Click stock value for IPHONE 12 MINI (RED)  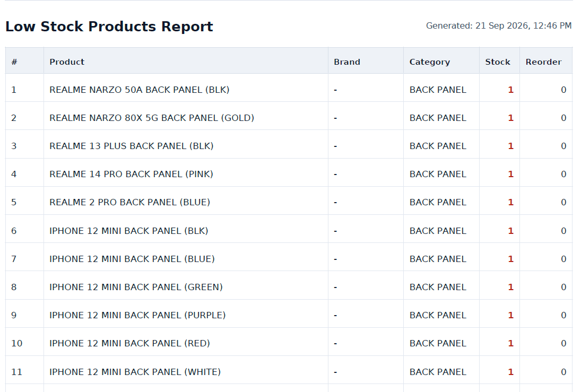pyautogui.click(x=510, y=343)
